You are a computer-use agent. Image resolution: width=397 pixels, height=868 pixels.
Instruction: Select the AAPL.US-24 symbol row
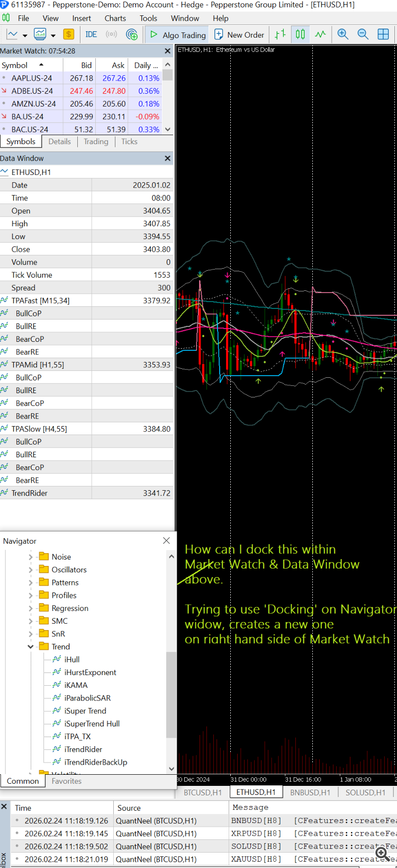[x=81, y=78]
